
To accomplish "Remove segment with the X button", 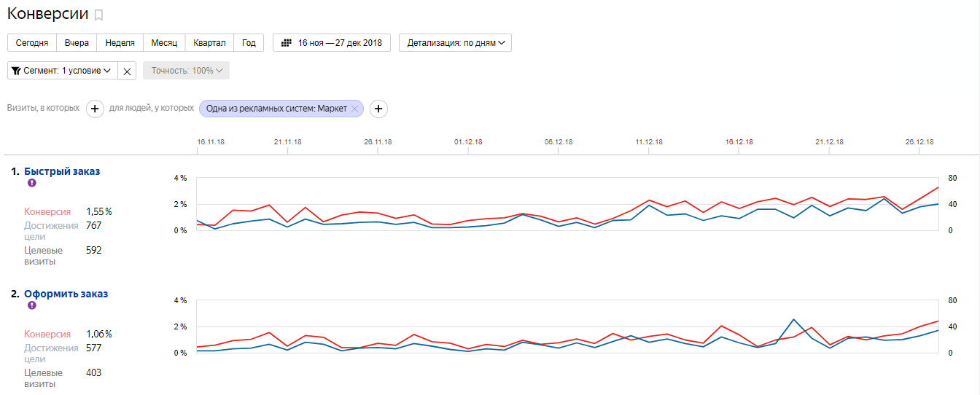I will 127,71.
